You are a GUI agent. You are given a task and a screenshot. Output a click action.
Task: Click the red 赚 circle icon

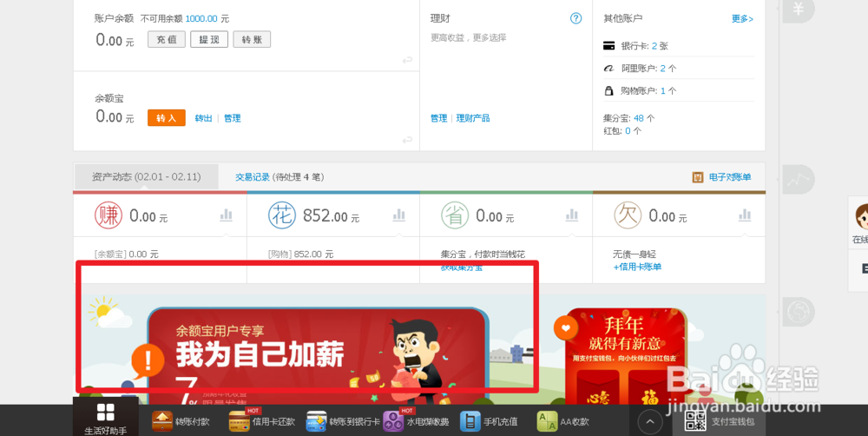108,215
